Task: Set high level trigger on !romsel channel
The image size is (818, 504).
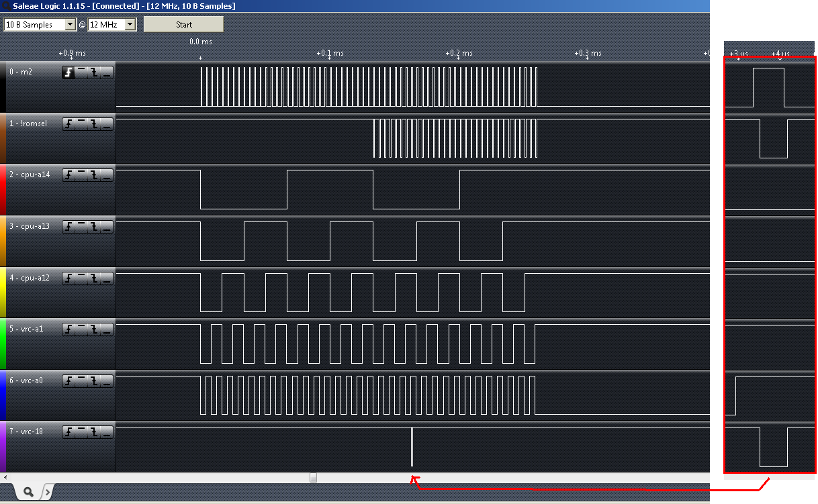Action: [81, 123]
